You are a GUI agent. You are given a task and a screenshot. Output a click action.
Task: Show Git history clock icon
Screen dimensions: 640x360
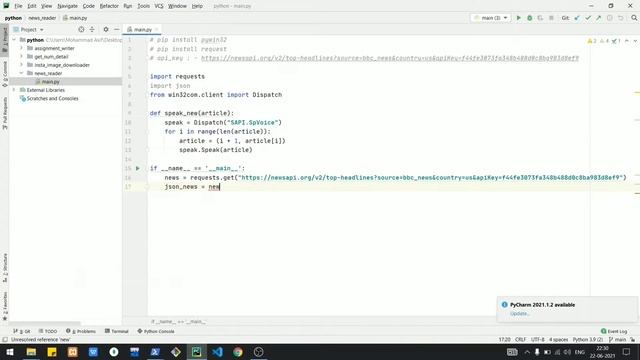[x=609, y=18]
